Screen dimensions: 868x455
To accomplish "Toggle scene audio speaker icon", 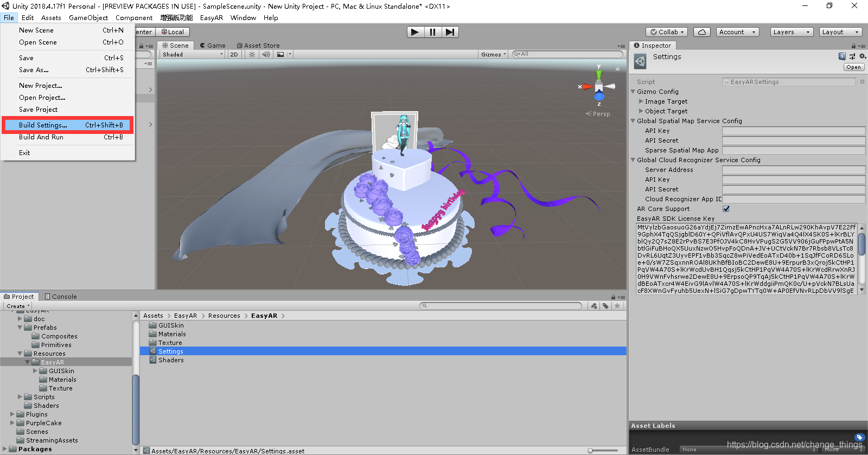I will click(266, 54).
